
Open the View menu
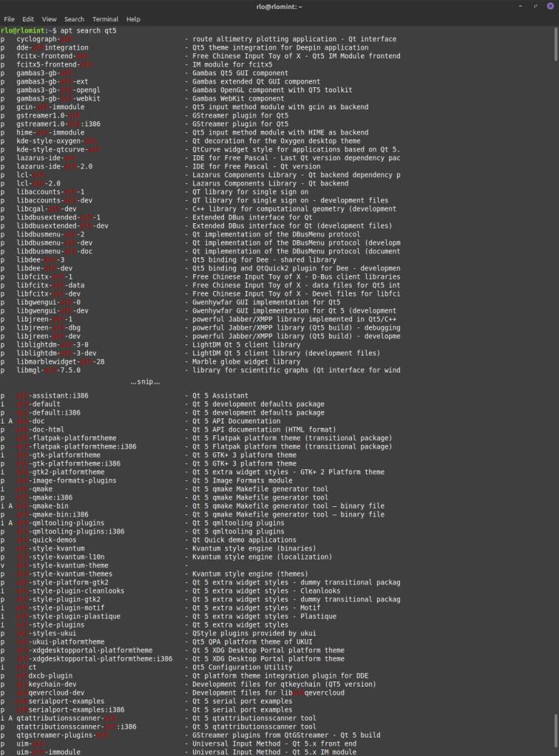click(50, 18)
